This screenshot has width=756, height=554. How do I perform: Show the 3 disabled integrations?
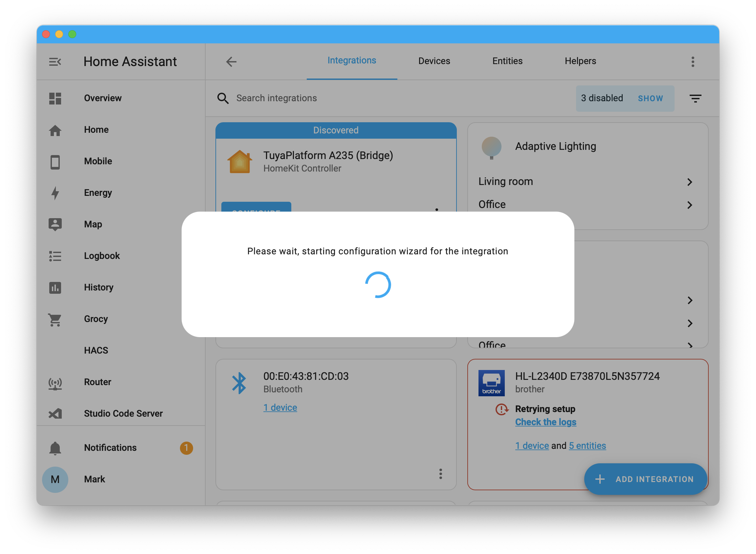[651, 98]
